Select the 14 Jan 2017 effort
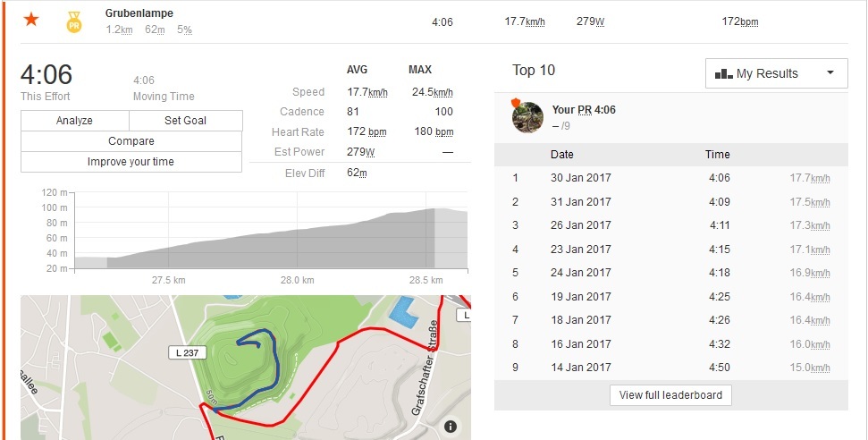Viewport: 868px width, 440px height. (x=581, y=368)
